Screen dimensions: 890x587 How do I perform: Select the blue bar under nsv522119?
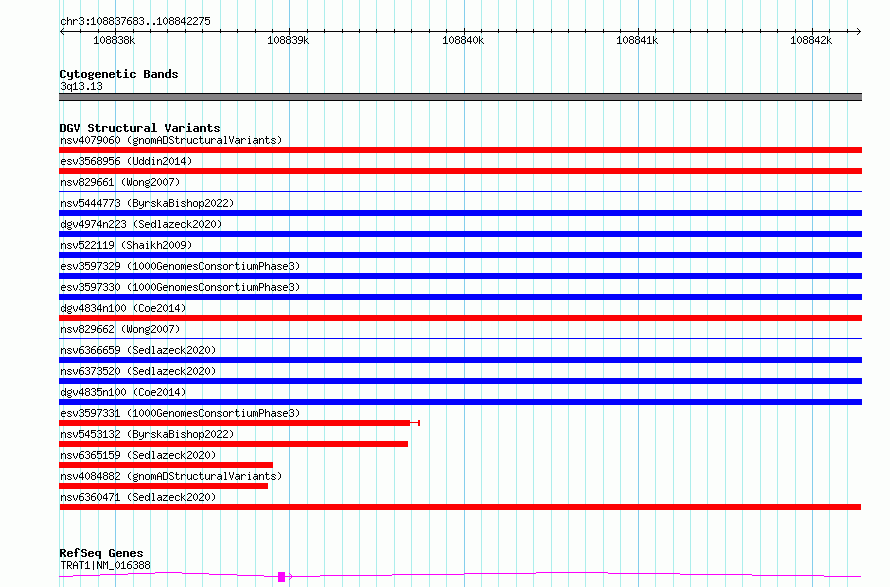tap(460, 255)
